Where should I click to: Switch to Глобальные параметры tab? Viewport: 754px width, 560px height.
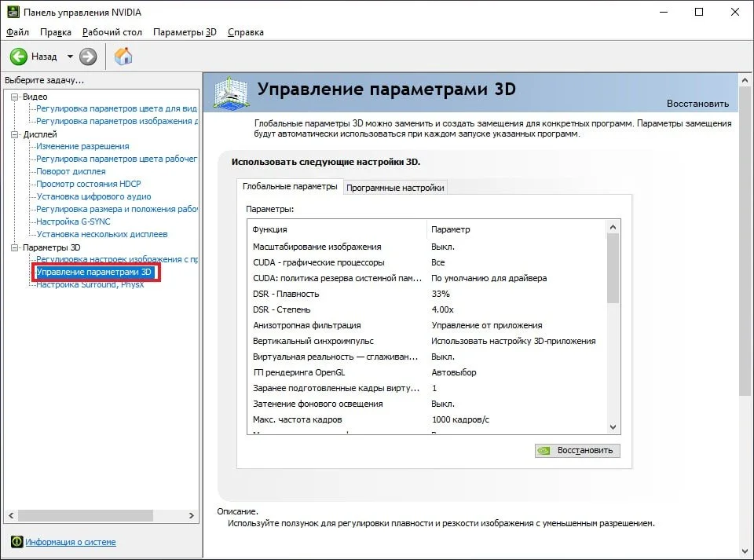pyautogui.click(x=290, y=186)
